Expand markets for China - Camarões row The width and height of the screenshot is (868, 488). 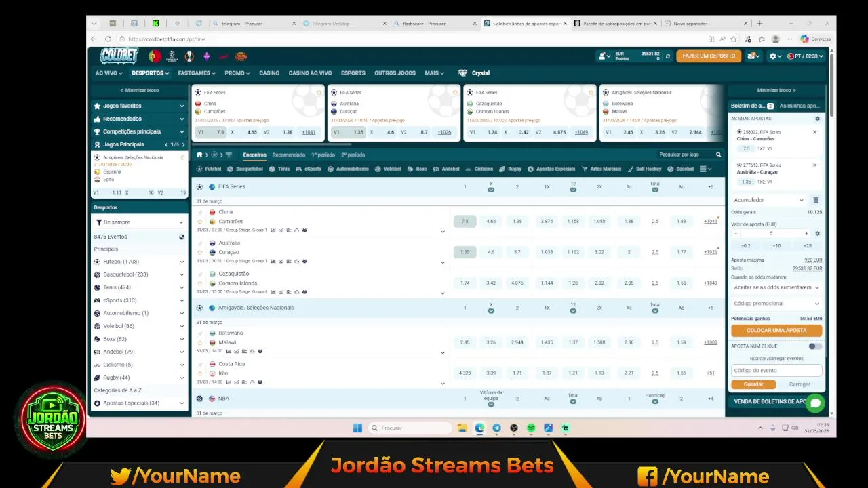click(x=443, y=232)
